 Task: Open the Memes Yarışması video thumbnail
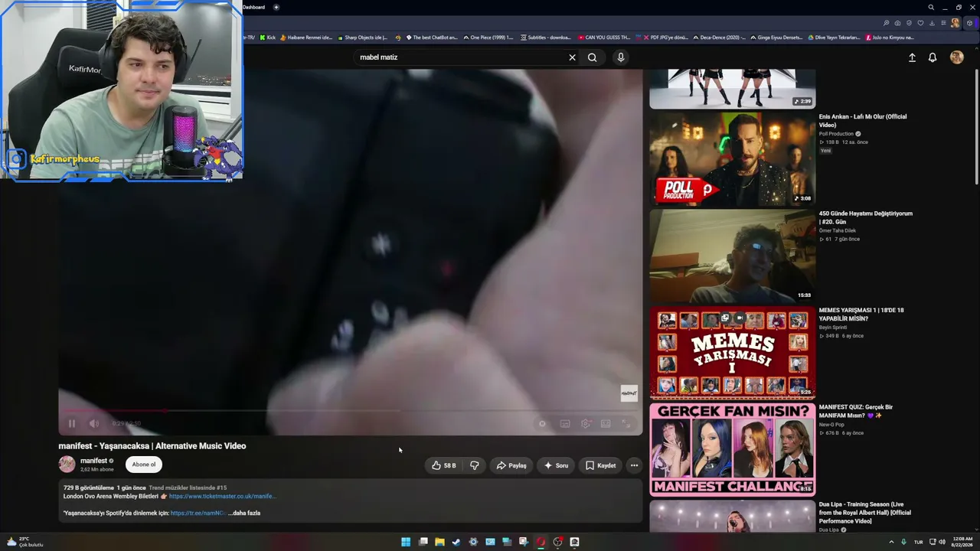733,353
